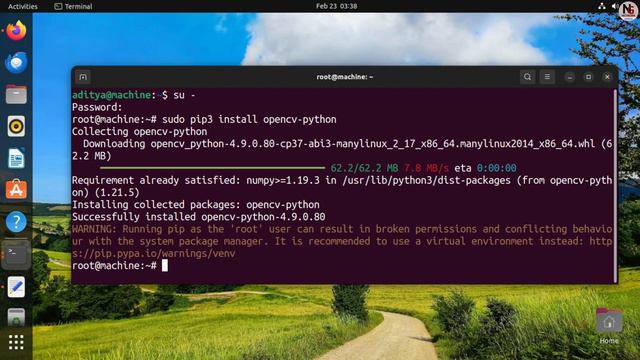This screenshot has height=360, width=640.
Task: Open Rhythmbox music player in dock
Action: [16, 126]
